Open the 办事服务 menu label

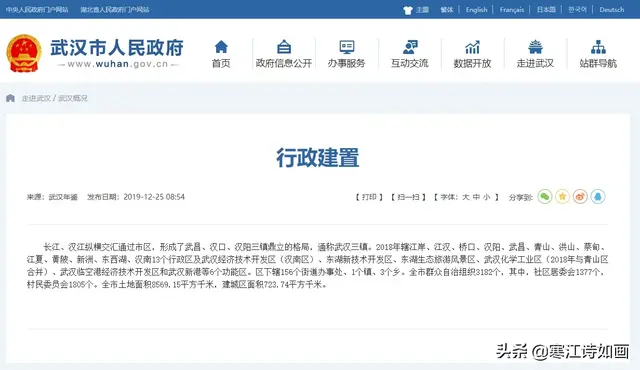347,63
